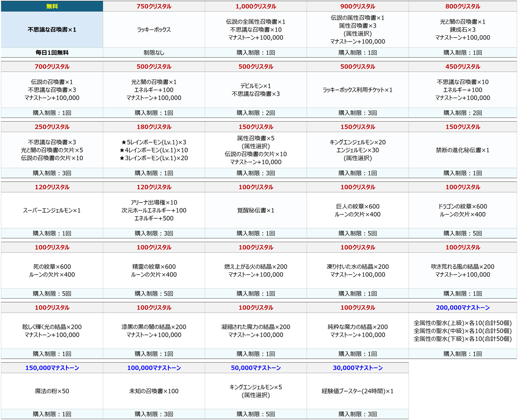518x420 pixels.
Task: Click the 未知の召喚書×100 item cell
Action: coord(154,391)
